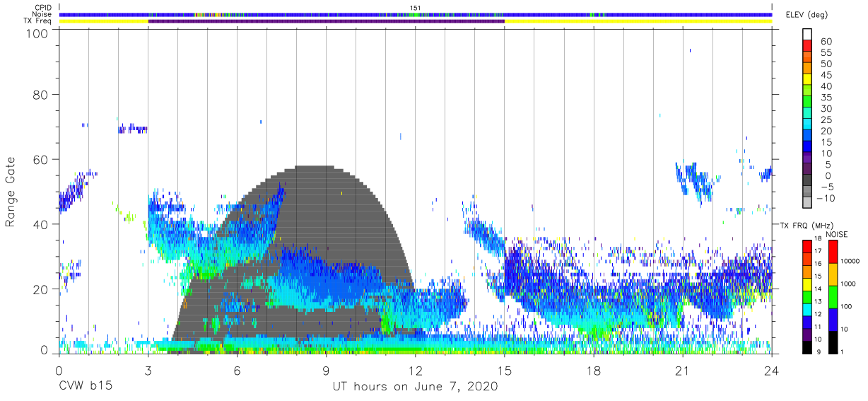Click the white top box of ELEV colorbar
Image resolution: width=868 pixels, height=401 pixels.
(x=807, y=33)
